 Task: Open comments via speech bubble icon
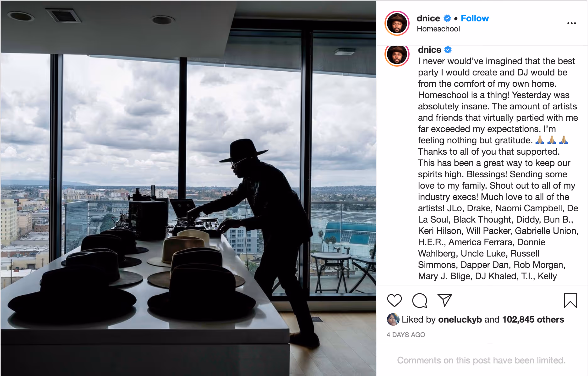tap(419, 301)
